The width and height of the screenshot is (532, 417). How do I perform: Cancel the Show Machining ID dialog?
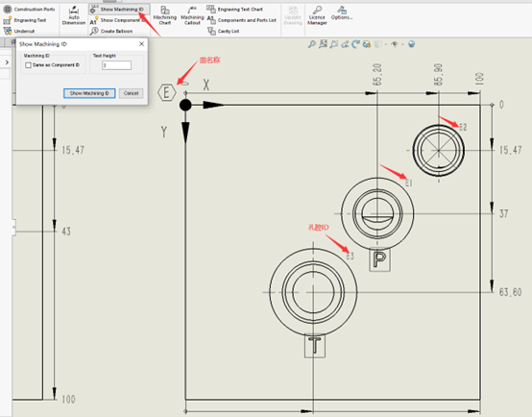pos(131,93)
